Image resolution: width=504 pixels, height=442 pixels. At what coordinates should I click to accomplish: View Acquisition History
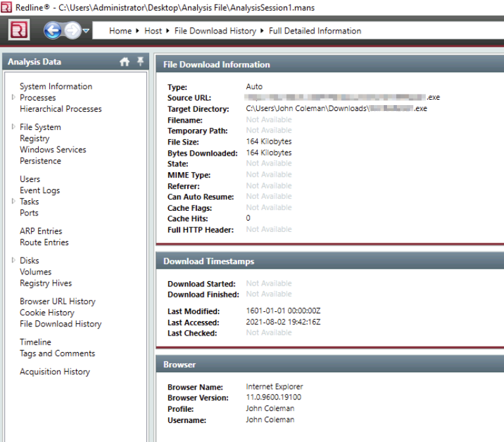(55, 372)
